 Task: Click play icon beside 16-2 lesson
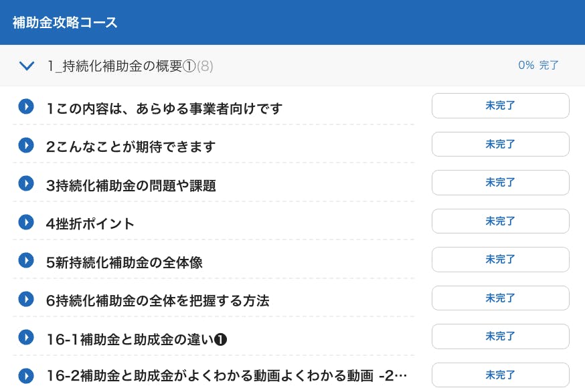(x=26, y=375)
